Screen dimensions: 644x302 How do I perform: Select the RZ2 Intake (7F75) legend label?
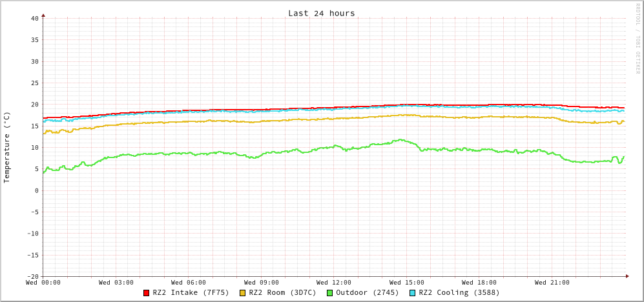[191, 292]
